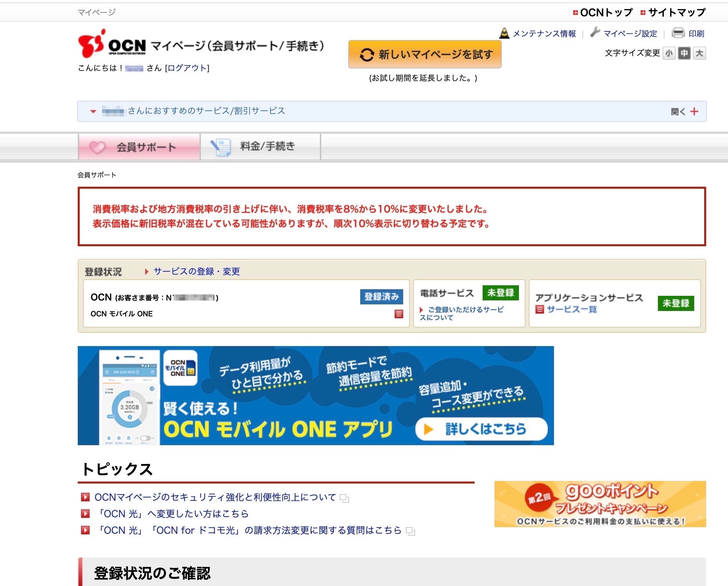The width and height of the screenshot is (728, 586).
Task: Click external window icon after セキュリティ強化 topic
Action: point(344,498)
